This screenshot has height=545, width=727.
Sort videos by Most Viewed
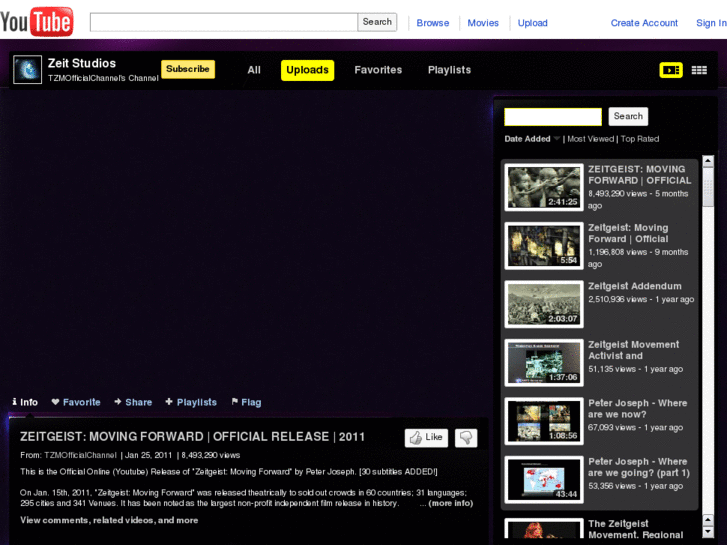pos(590,139)
